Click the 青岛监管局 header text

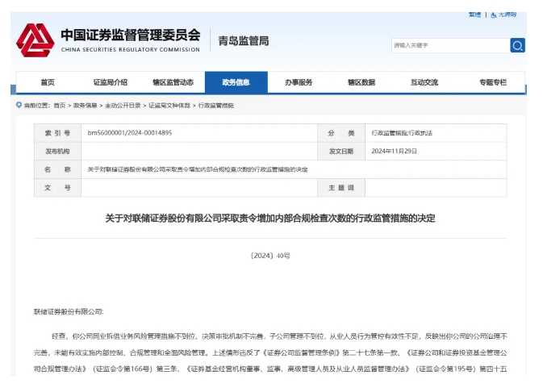click(244, 41)
